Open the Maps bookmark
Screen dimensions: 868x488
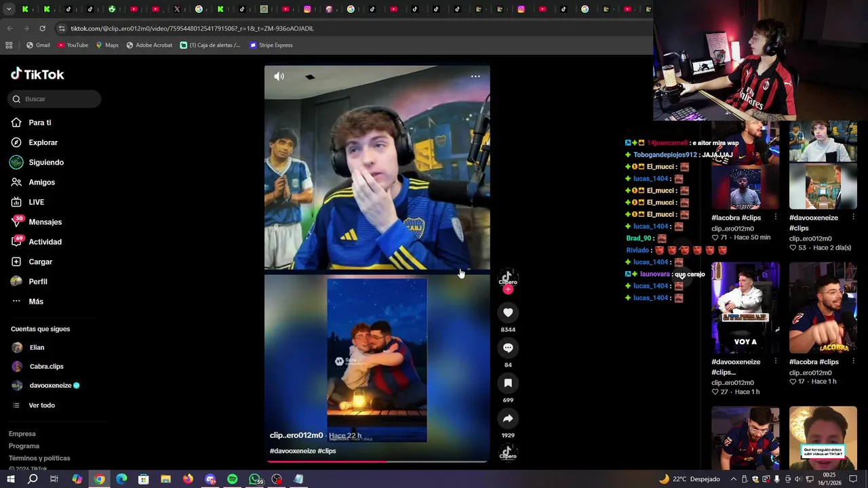[107, 45]
